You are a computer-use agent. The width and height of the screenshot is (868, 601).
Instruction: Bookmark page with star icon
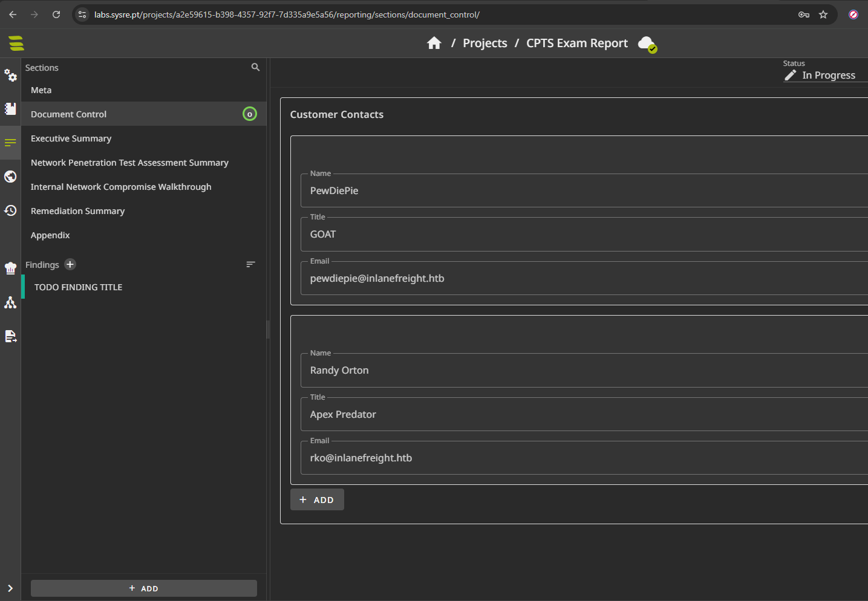tap(823, 15)
